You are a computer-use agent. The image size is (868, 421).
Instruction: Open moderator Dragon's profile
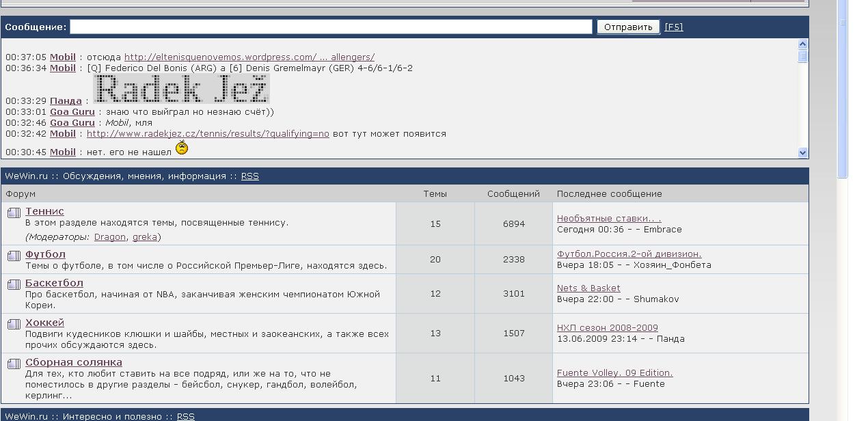point(109,237)
